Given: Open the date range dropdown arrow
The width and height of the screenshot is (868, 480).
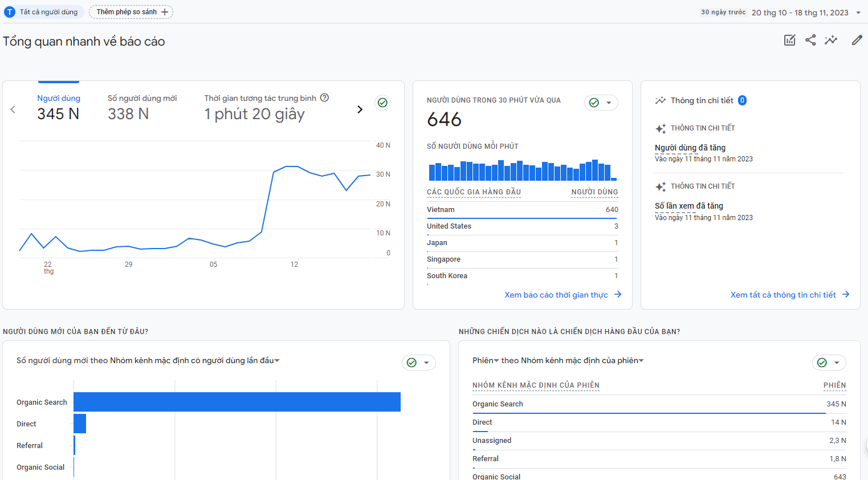Looking at the screenshot, I should [858, 13].
